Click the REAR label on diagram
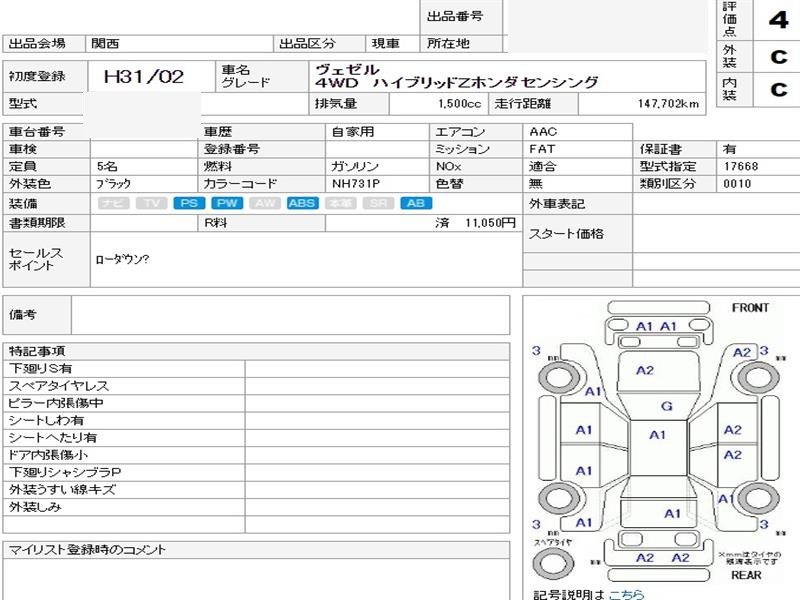The height and width of the screenshot is (600, 800). (x=746, y=575)
